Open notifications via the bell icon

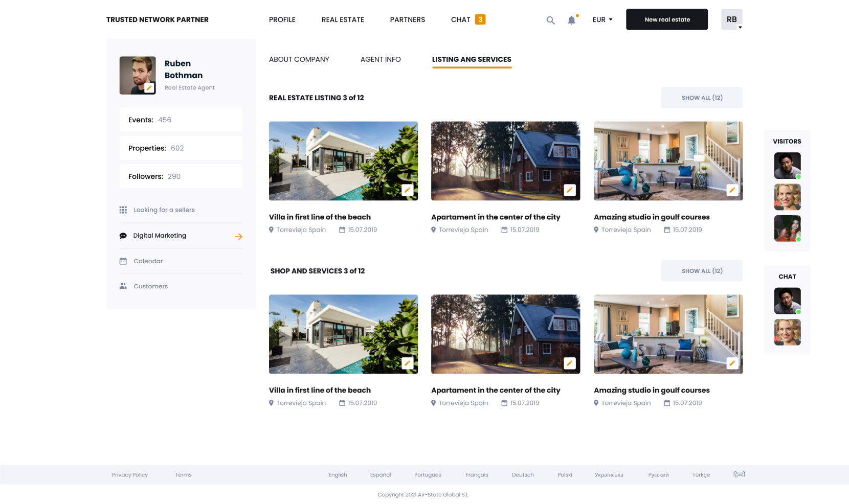point(572,20)
